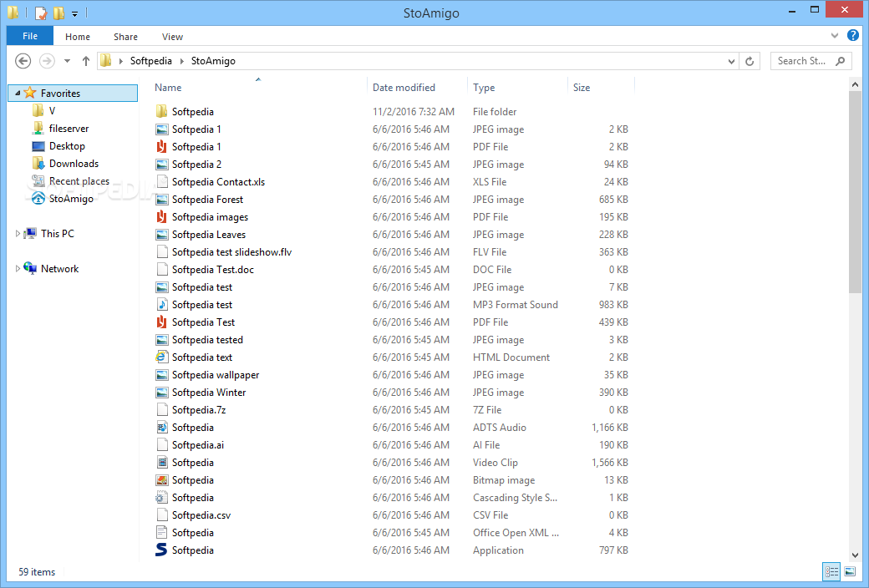Viewport: 869px width, 588px height.
Task: Sort by Date modified column header
Action: [x=404, y=88]
